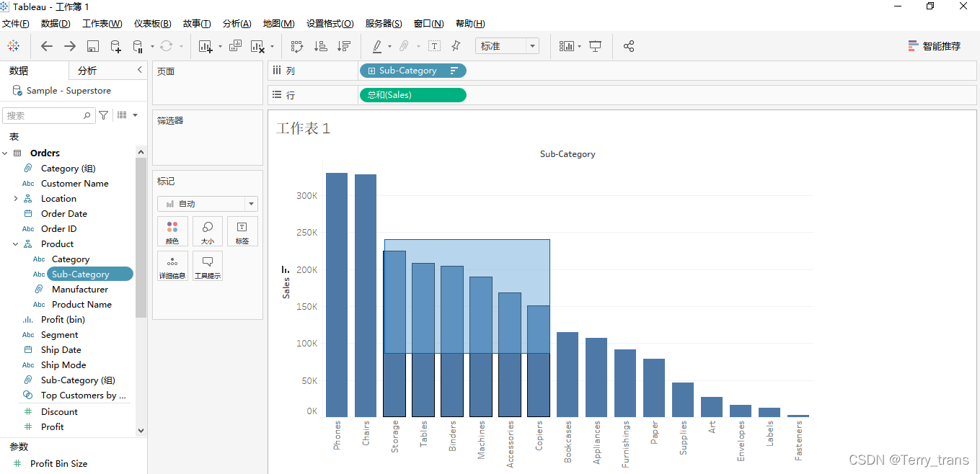
Task: Open the Tooltip mark card
Action: [208, 266]
